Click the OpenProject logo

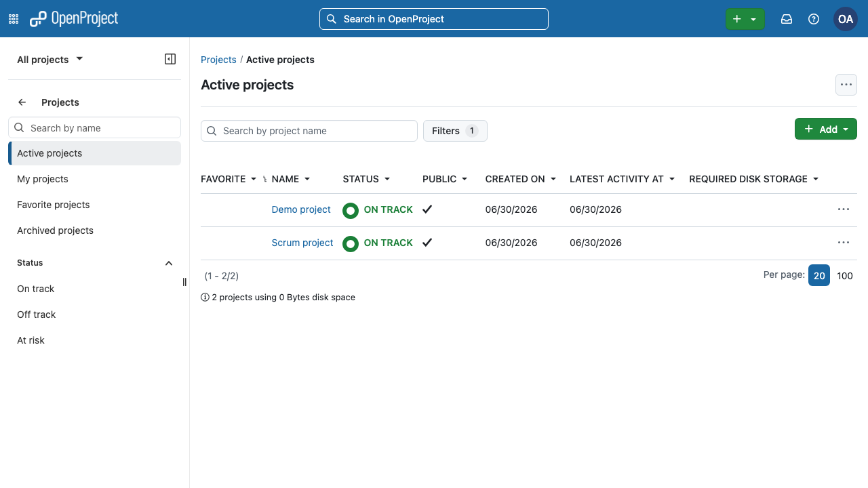(x=74, y=19)
